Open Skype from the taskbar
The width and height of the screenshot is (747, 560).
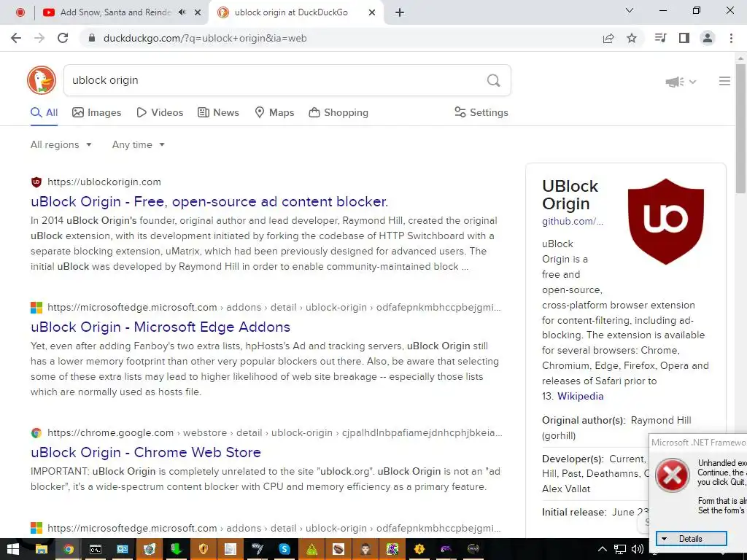285,549
